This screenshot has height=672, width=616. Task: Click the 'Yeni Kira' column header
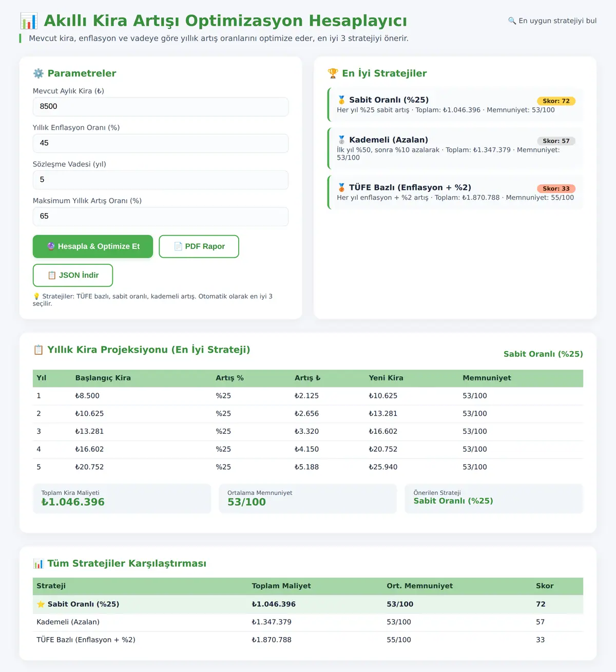386,378
